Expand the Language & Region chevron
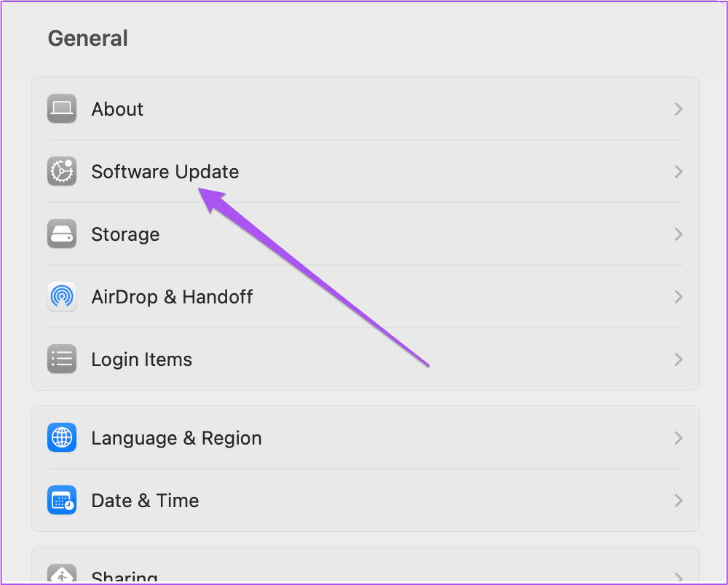Image resolution: width=728 pixels, height=585 pixels. (678, 437)
